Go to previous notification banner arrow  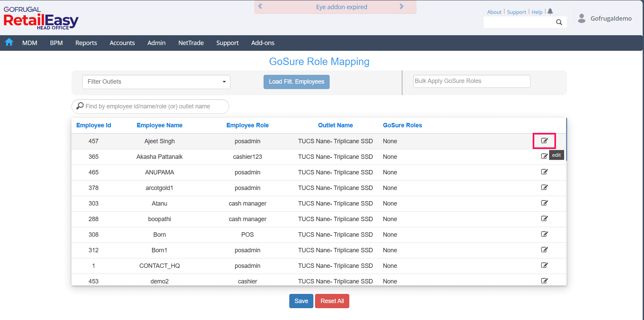pos(260,6)
